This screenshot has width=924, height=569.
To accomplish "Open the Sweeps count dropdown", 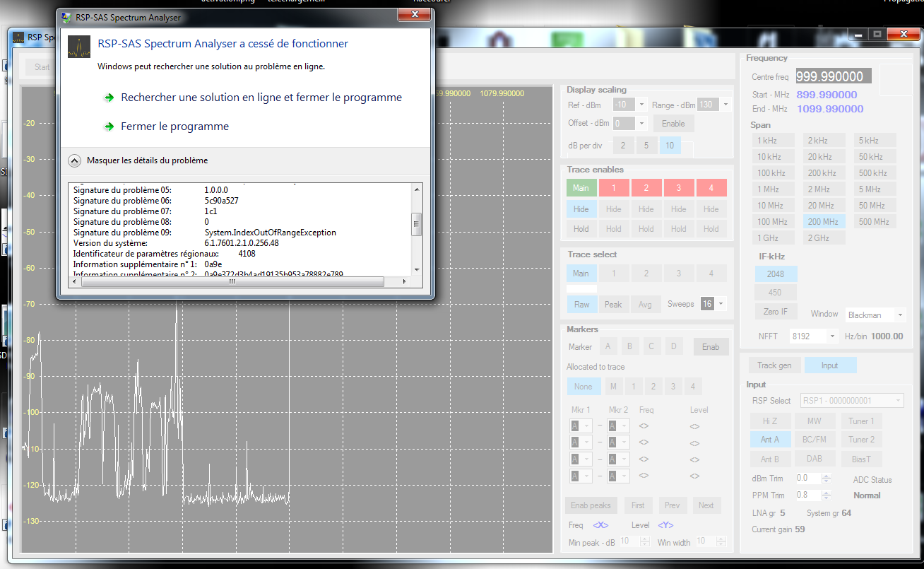I will (721, 304).
